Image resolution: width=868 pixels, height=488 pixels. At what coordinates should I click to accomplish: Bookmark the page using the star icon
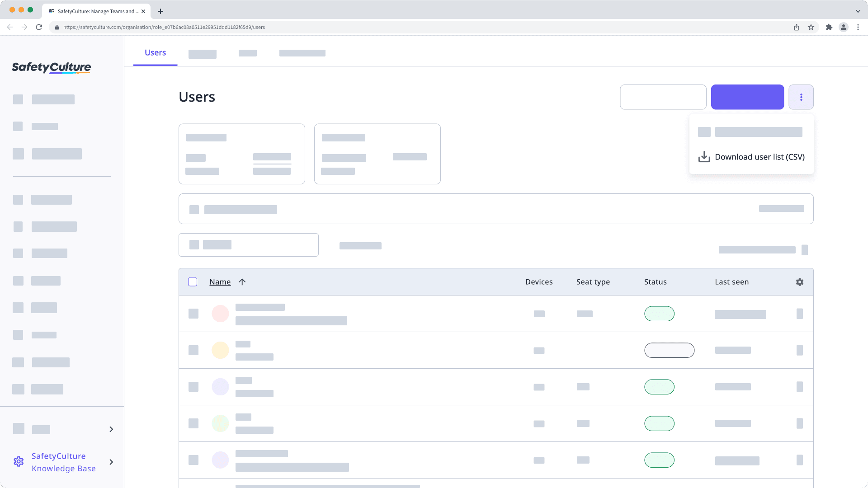[x=811, y=27]
